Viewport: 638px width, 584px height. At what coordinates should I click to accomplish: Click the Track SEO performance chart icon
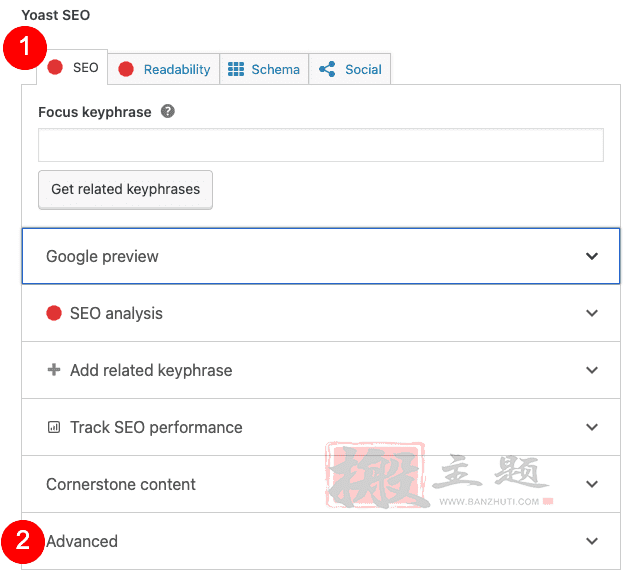click(54, 427)
